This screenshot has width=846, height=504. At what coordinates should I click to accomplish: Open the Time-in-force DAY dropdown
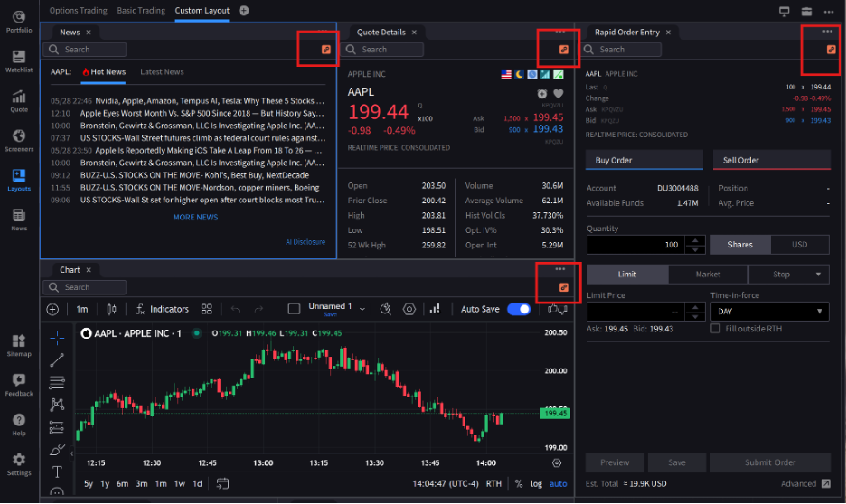(770, 311)
